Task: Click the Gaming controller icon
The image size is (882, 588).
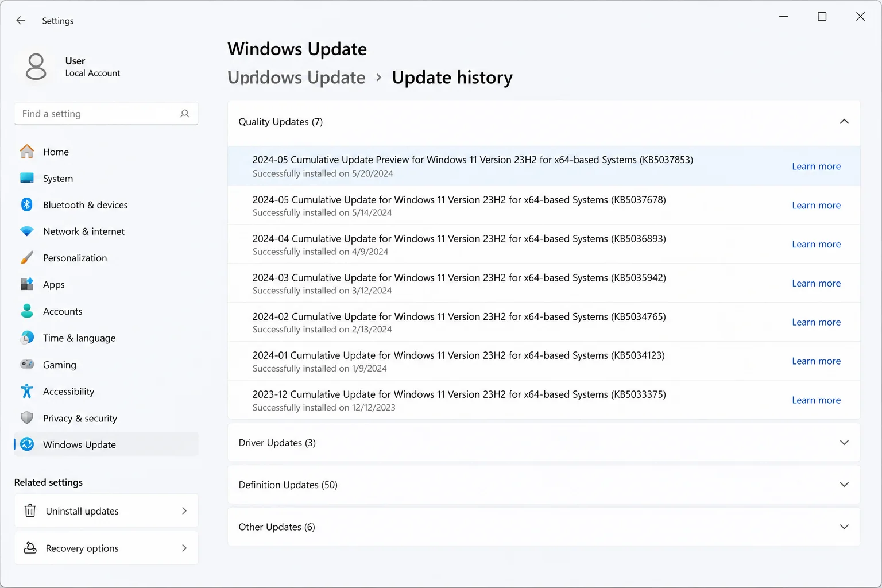Action: click(x=27, y=364)
